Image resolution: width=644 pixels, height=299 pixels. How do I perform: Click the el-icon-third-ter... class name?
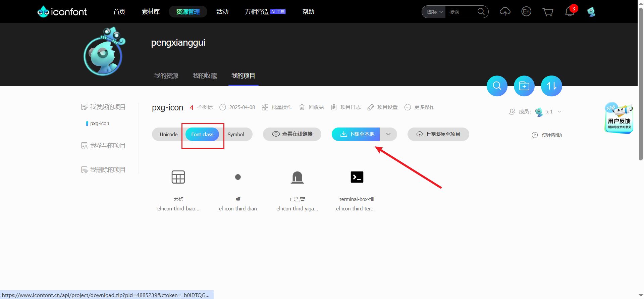click(x=356, y=209)
